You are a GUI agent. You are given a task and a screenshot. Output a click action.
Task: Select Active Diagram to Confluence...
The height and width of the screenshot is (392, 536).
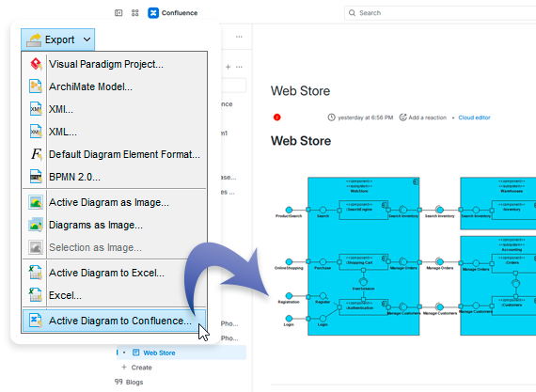pos(115,321)
